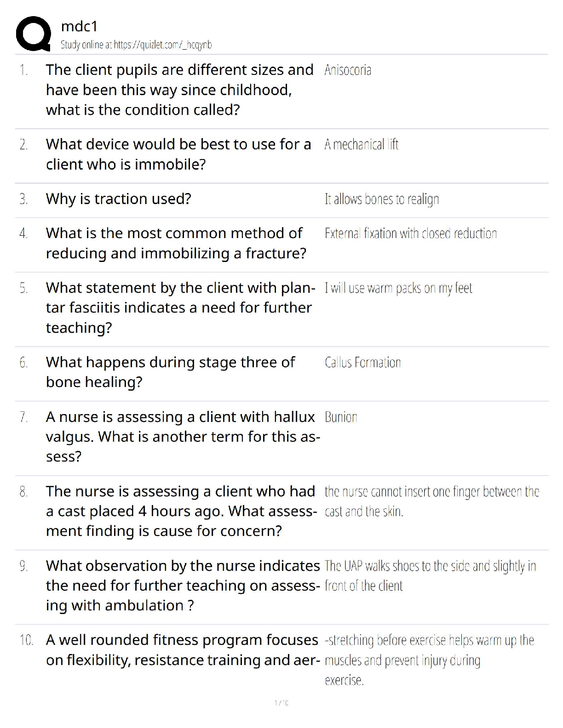
Task: Select the hallux valgus question
Action: coord(182,437)
